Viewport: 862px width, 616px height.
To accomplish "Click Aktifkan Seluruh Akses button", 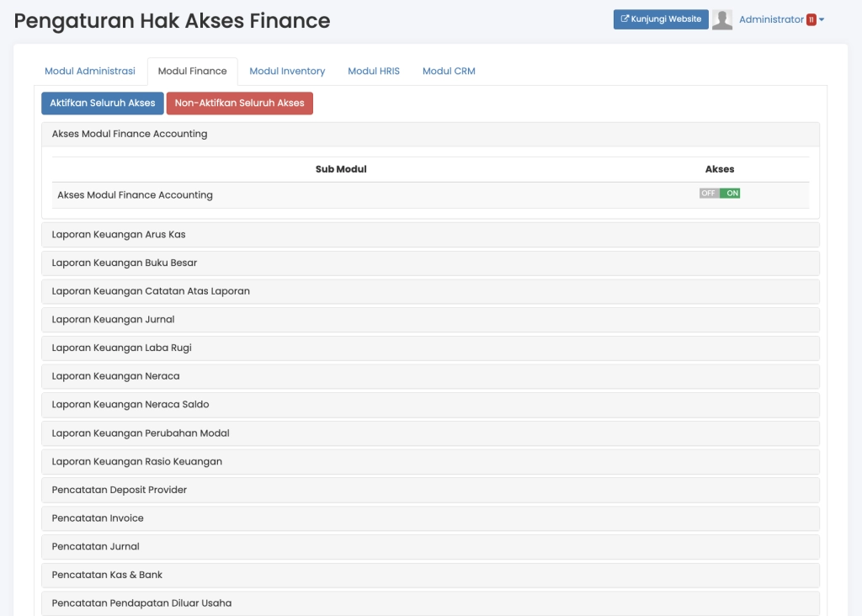I will (x=103, y=104).
